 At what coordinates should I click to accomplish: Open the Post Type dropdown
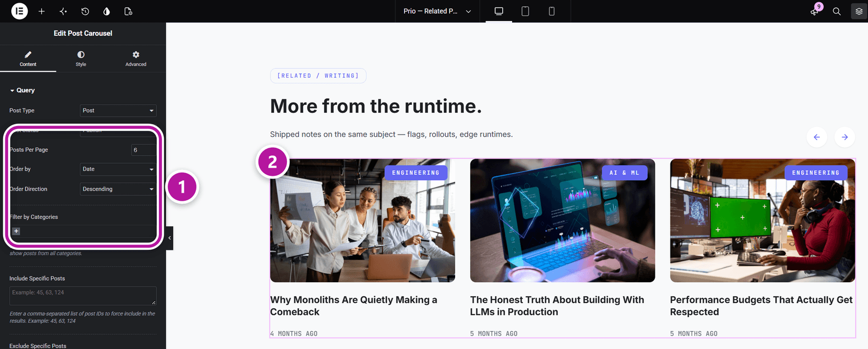tap(118, 110)
